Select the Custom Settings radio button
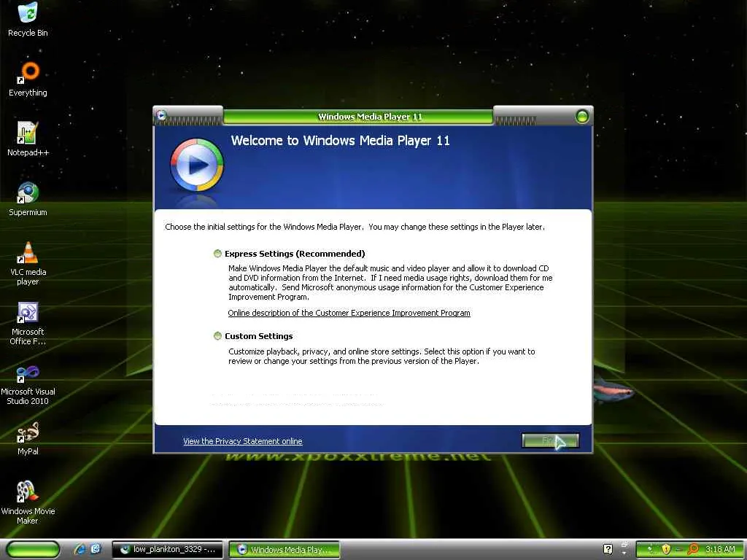Image resolution: width=747 pixels, height=560 pixels. coord(217,336)
